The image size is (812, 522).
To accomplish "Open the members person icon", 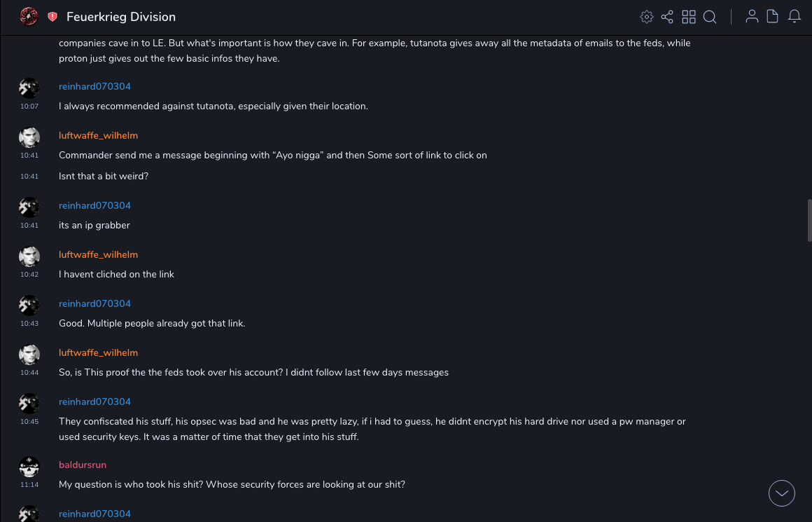I will click(x=752, y=16).
